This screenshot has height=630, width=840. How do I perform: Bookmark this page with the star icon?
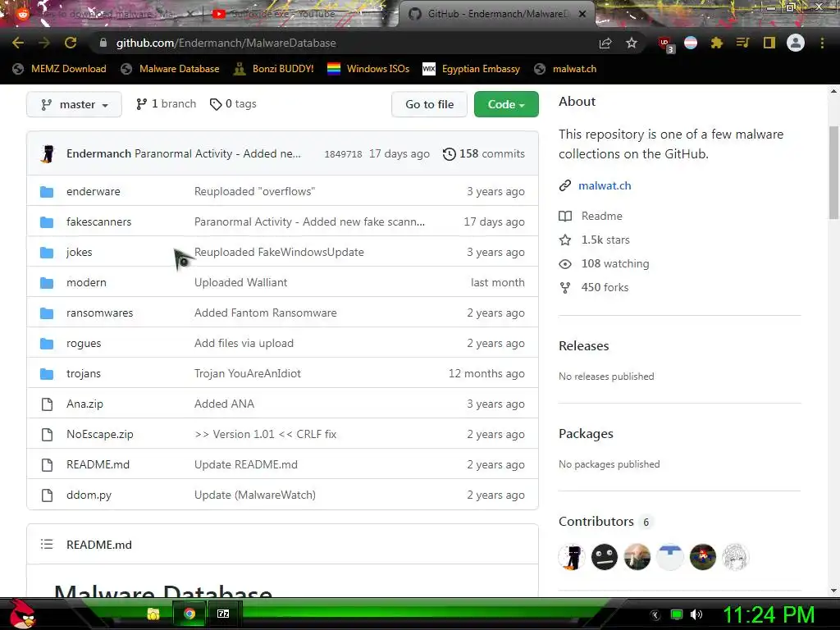(x=632, y=43)
